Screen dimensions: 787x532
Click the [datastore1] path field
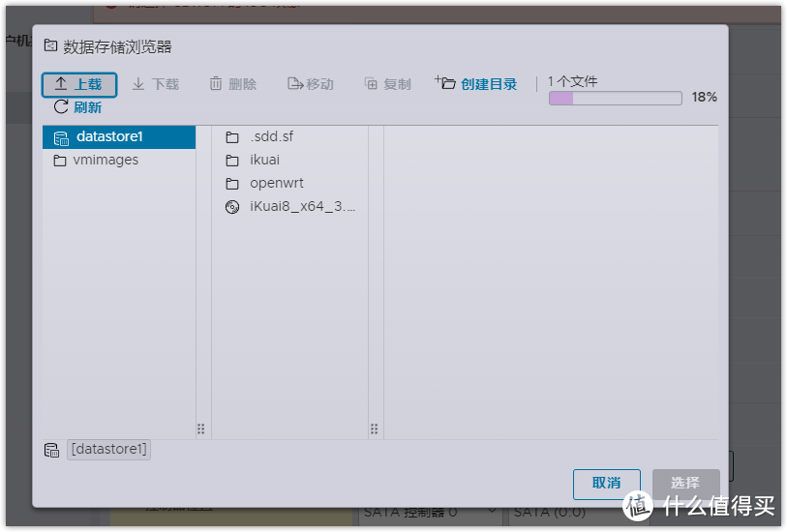109,449
